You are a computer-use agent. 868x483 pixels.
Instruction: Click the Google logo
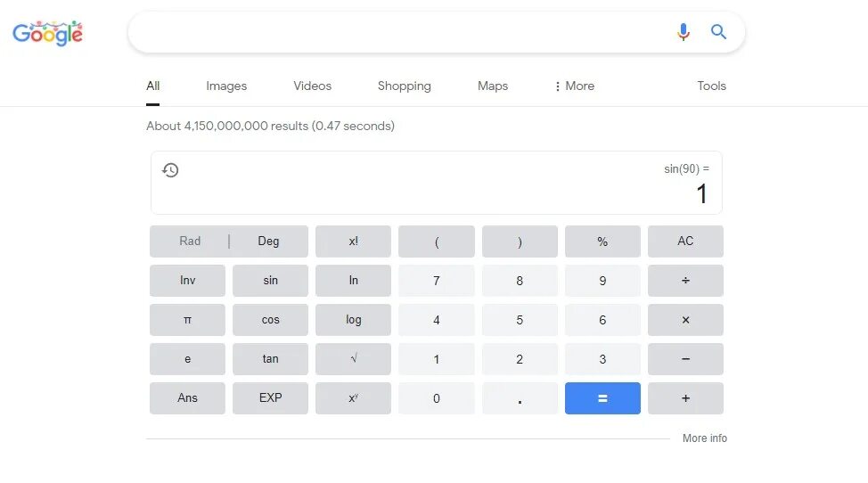(47, 34)
